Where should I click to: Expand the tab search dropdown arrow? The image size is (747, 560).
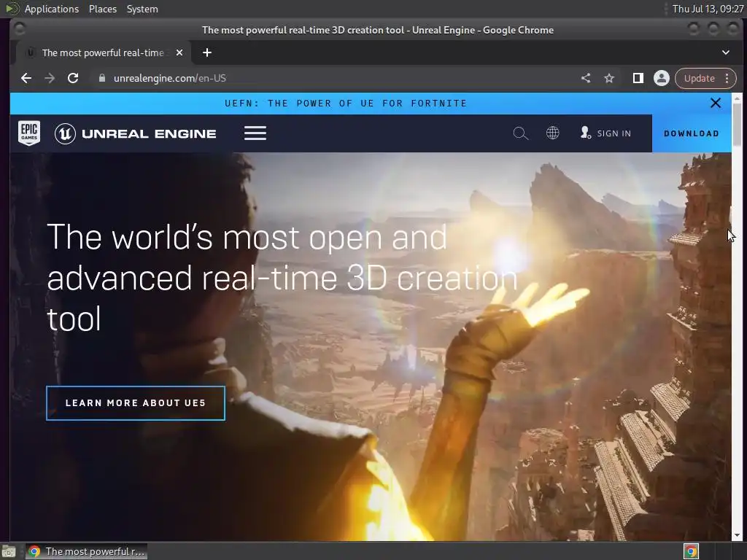(x=726, y=52)
